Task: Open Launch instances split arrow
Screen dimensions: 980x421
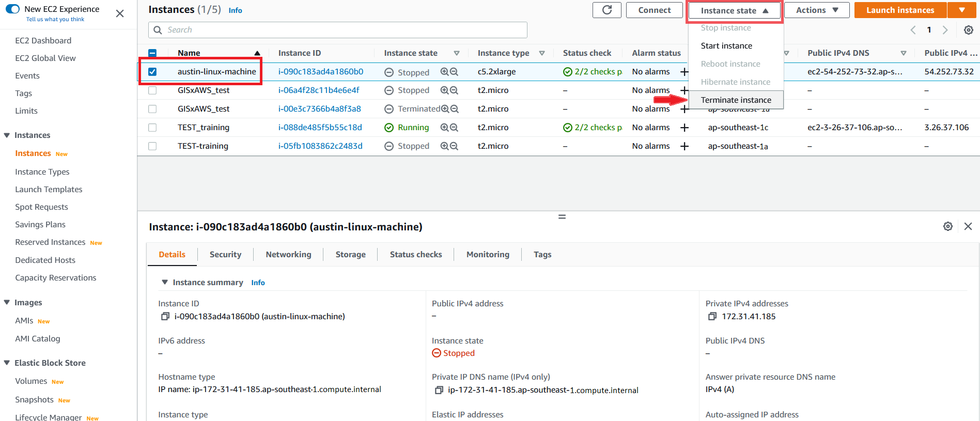Action: tap(962, 10)
